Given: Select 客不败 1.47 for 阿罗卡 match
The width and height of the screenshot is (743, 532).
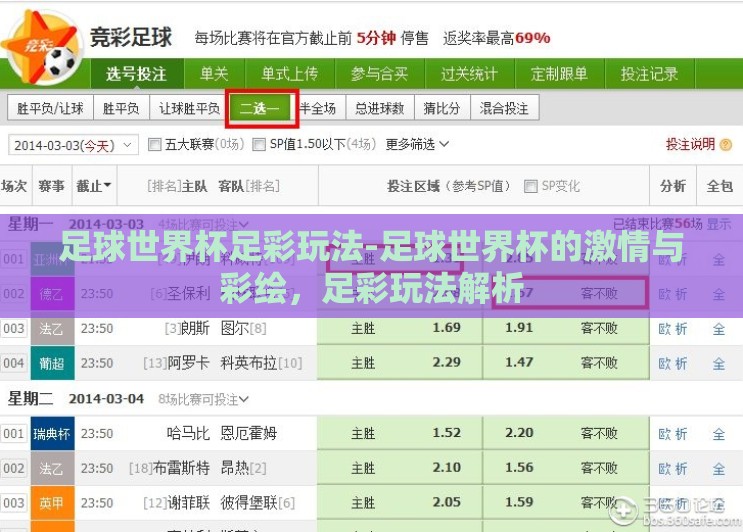Looking at the screenshot, I should coord(566,363).
